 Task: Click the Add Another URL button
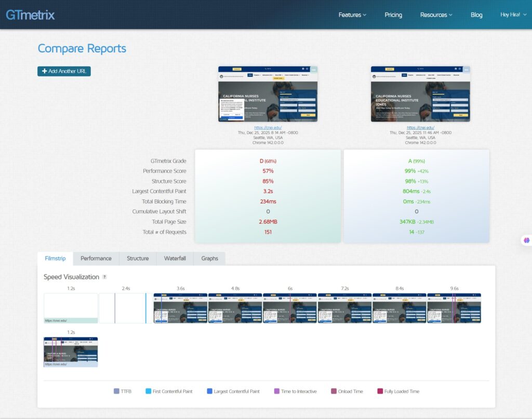pyautogui.click(x=64, y=71)
